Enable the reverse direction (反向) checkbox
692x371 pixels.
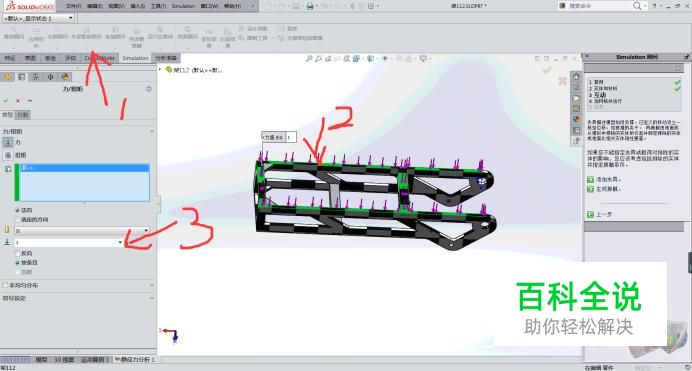pos(18,253)
